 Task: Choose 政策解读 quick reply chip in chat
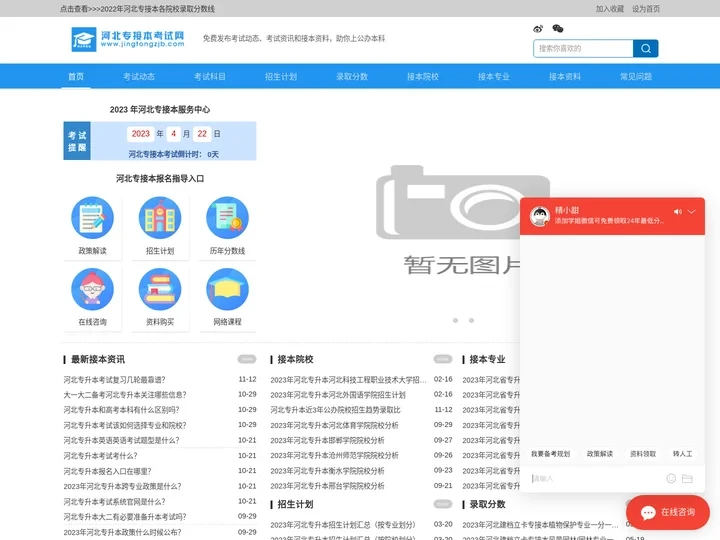click(600, 454)
